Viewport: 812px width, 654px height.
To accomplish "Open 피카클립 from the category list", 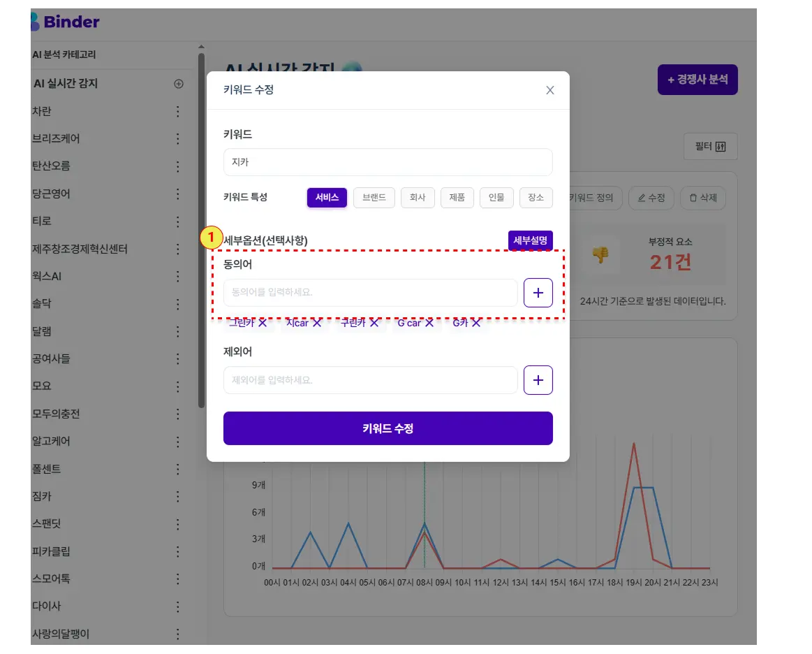I will click(x=51, y=551).
